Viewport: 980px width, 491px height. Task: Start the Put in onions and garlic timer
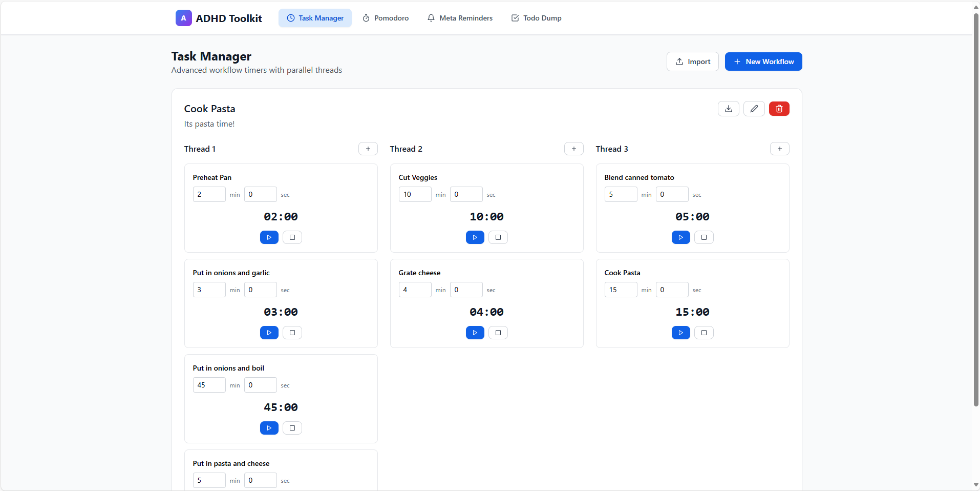[x=269, y=333]
